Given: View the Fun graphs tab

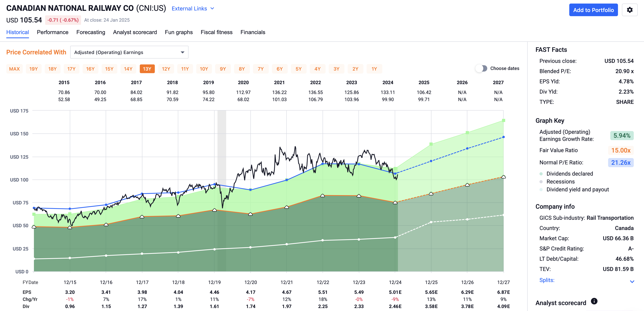Looking at the screenshot, I should coord(178,32).
